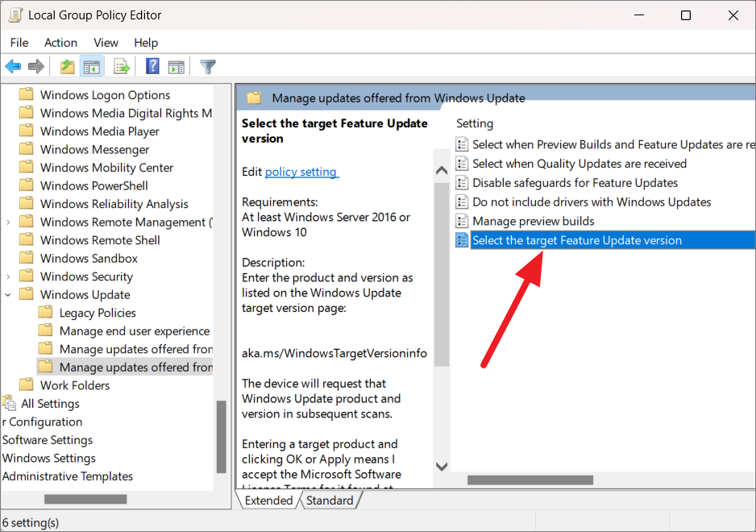This screenshot has width=756, height=532.
Task: Click the Windows Logon Options folder icon
Action: pyautogui.click(x=26, y=94)
